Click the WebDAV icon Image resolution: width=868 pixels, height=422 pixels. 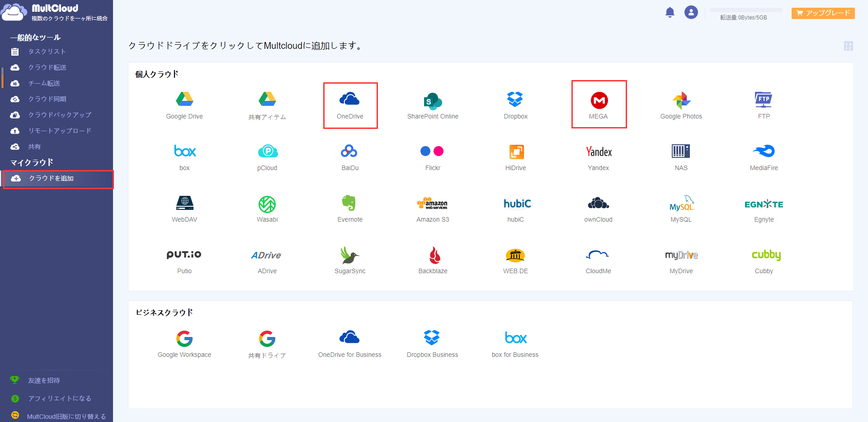click(x=184, y=207)
